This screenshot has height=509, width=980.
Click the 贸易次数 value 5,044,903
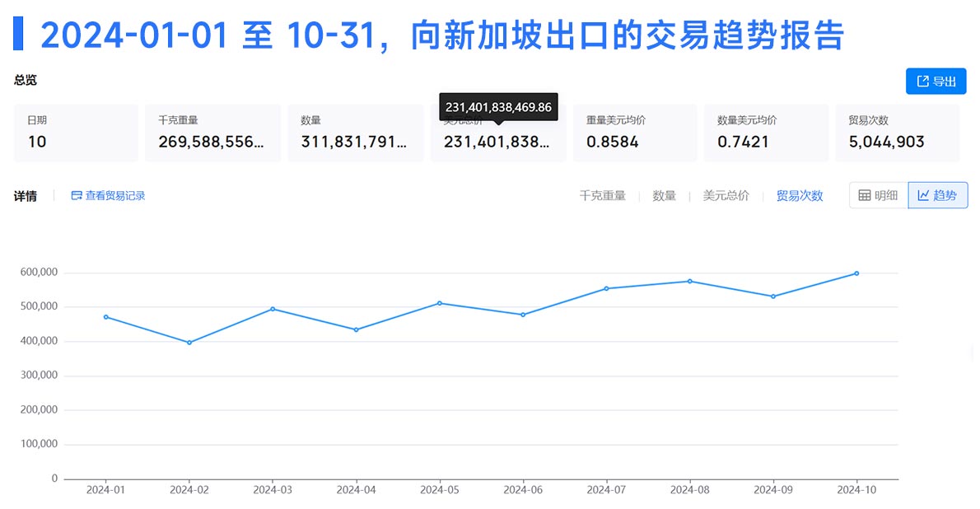coord(886,142)
